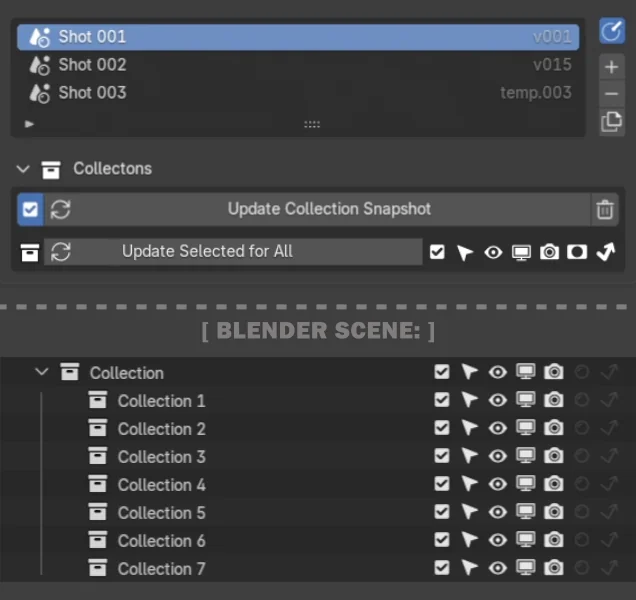This screenshot has width=636, height=600.
Task: Toggle Collection 4 viewport monitor icon
Action: pos(526,484)
